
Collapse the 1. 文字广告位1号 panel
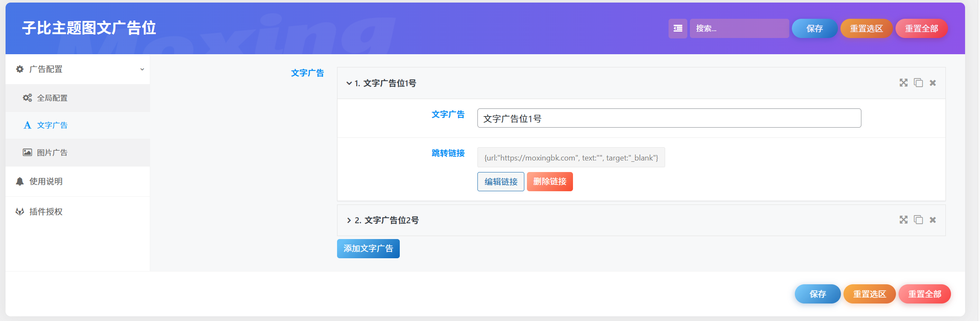pyautogui.click(x=349, y=83)
